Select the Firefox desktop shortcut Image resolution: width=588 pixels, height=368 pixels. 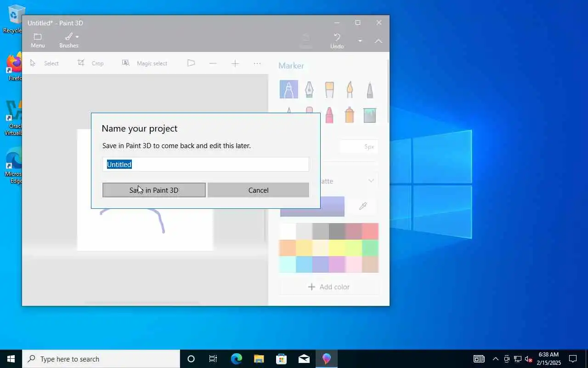click(14, 67)
